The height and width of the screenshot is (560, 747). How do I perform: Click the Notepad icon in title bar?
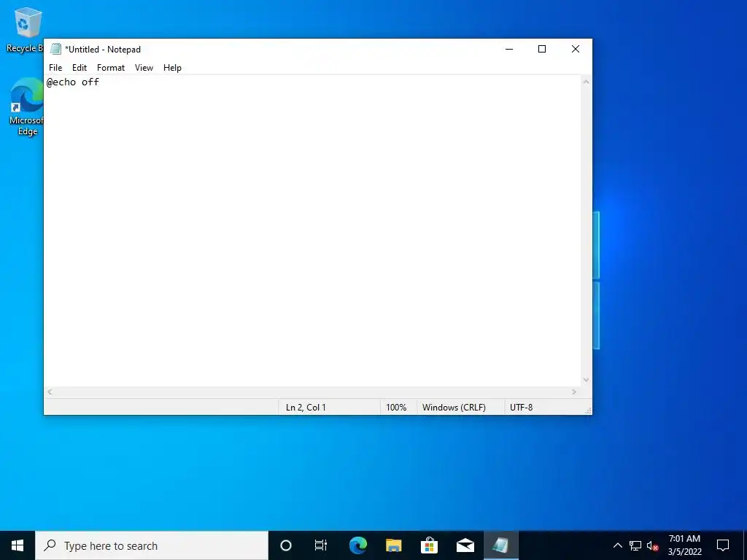55,49
